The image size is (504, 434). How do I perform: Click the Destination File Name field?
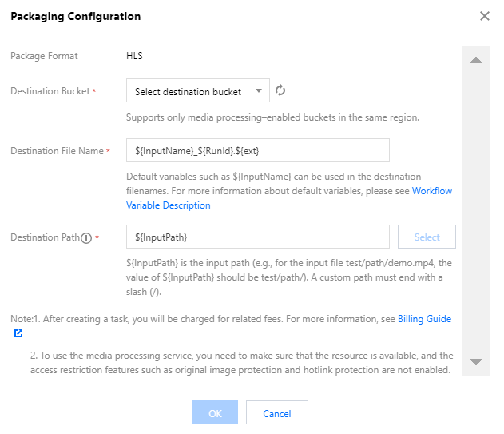(x=257, y=150)
